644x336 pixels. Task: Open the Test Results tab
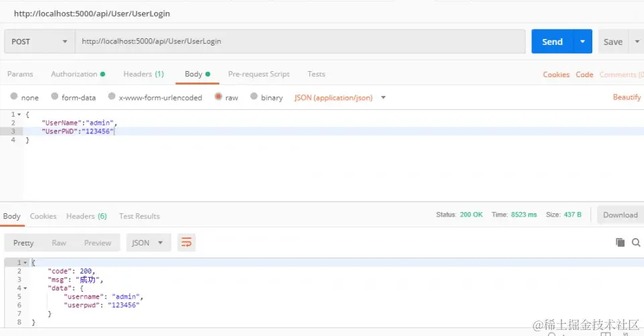140,216
